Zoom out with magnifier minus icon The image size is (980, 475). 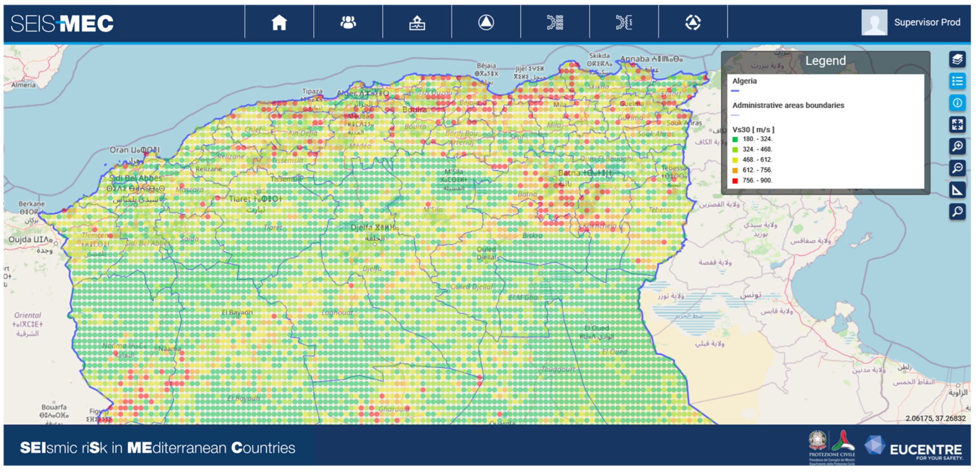pos(957,168)
